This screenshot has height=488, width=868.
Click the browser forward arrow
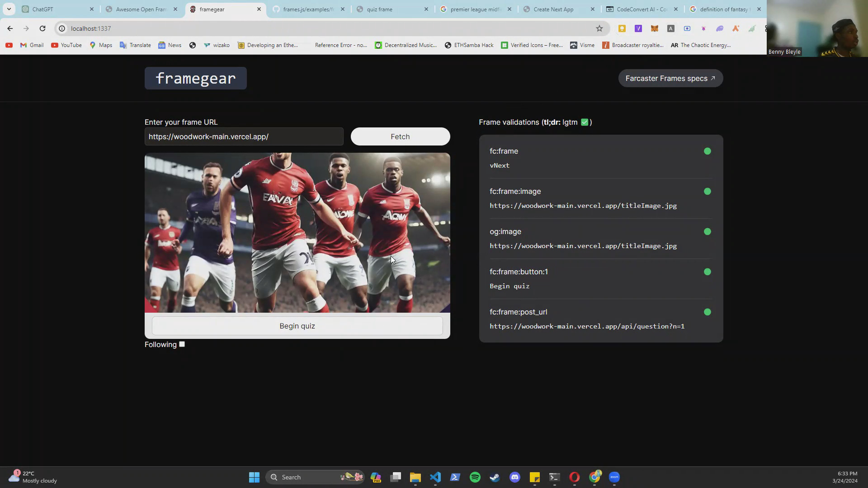[26, 28]
